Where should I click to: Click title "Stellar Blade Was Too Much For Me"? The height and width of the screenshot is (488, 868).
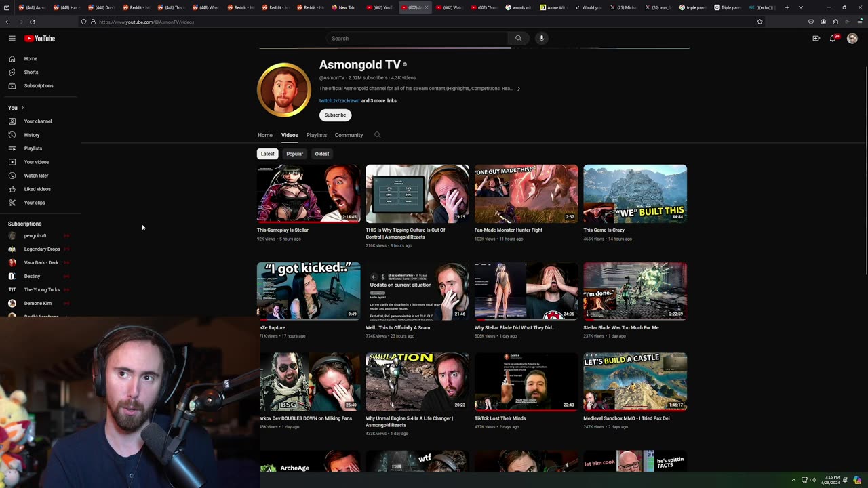click(x=621, y=328)
